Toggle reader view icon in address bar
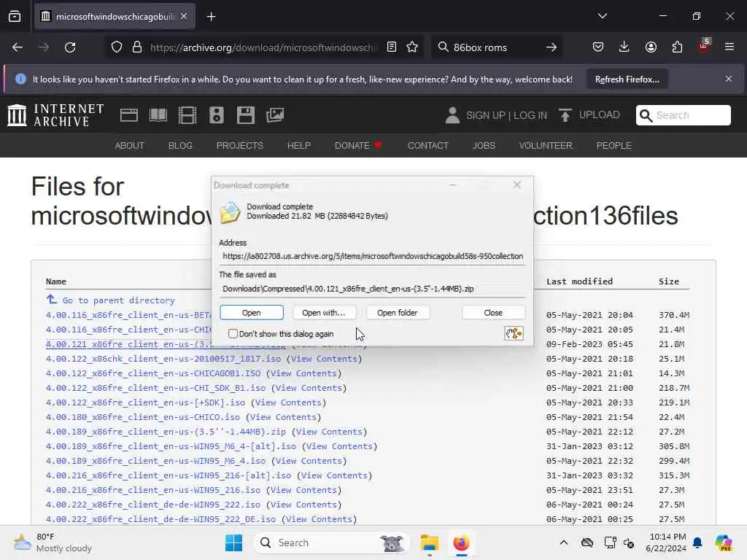This screenshot has height=560, width=747. (x=392, y=47)
